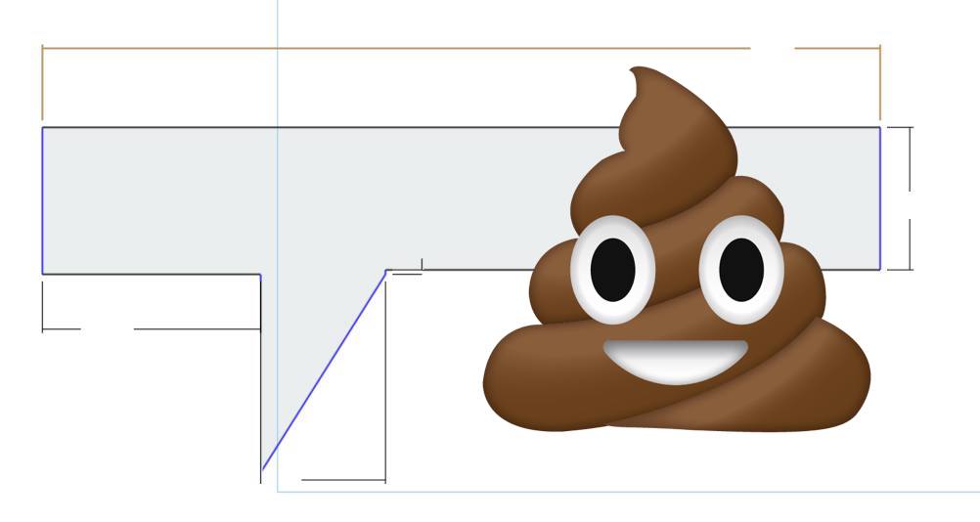
Task: Select the blue left vertical edge
Action: tap(42, 200)
